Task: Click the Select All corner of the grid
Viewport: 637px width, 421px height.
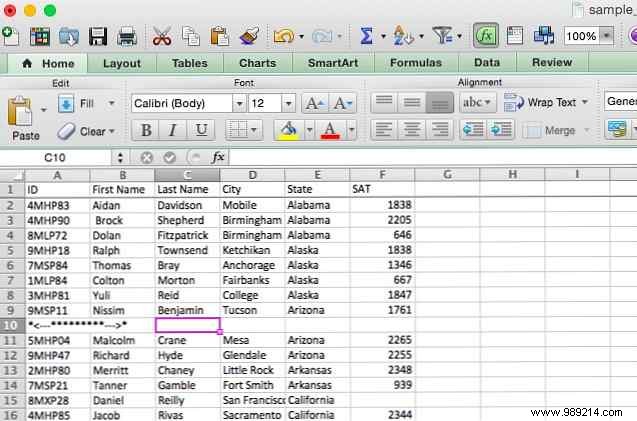Action: click(x=12, y=175)
